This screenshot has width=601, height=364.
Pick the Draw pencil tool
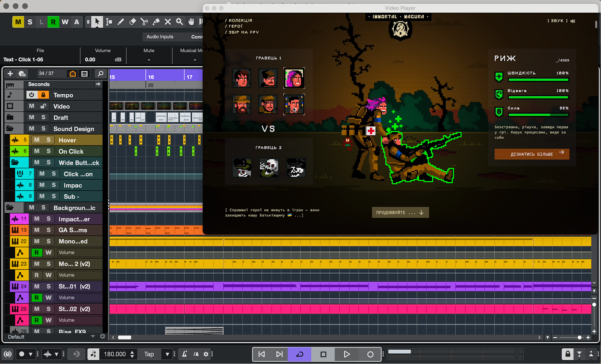coord(121,22)
